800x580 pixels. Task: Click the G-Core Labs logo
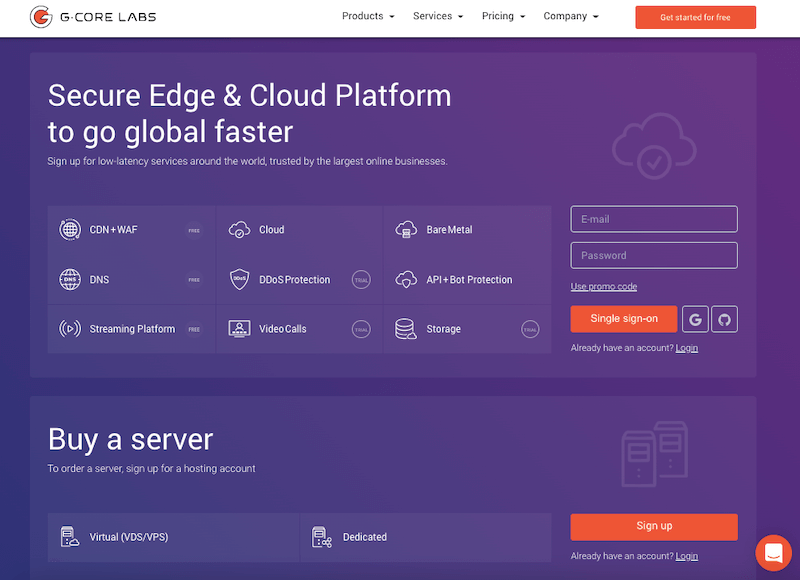[93, 17]
